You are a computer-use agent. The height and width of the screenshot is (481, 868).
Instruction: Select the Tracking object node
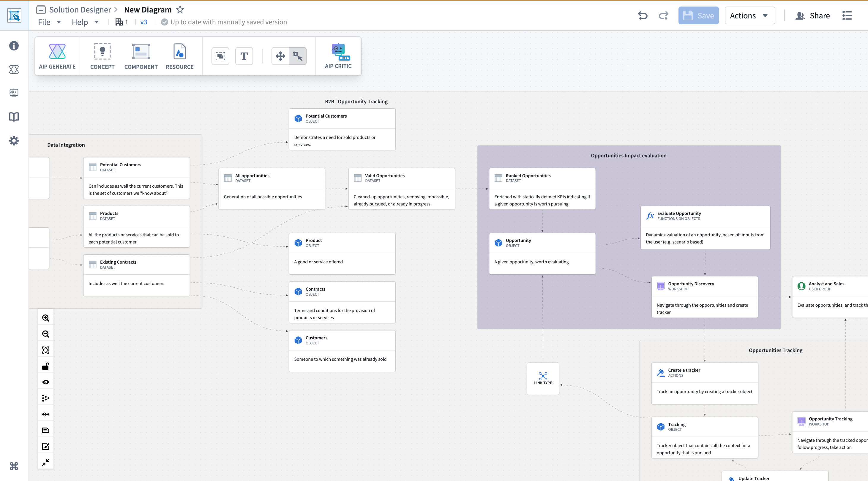pos(705,438)
